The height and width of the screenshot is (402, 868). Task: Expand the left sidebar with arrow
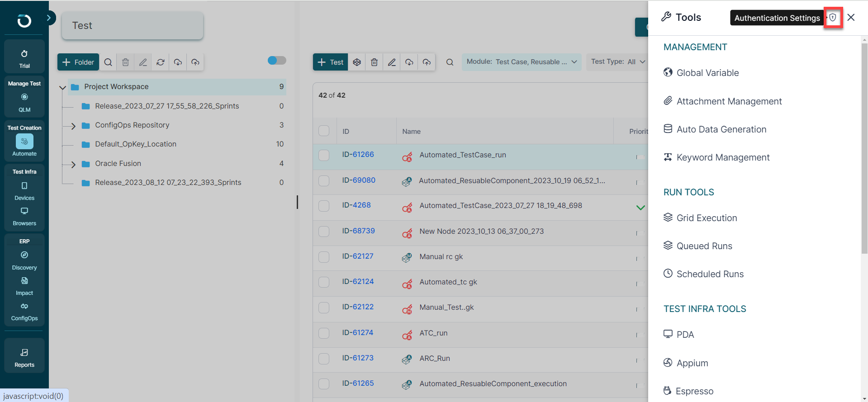[49, 18]
